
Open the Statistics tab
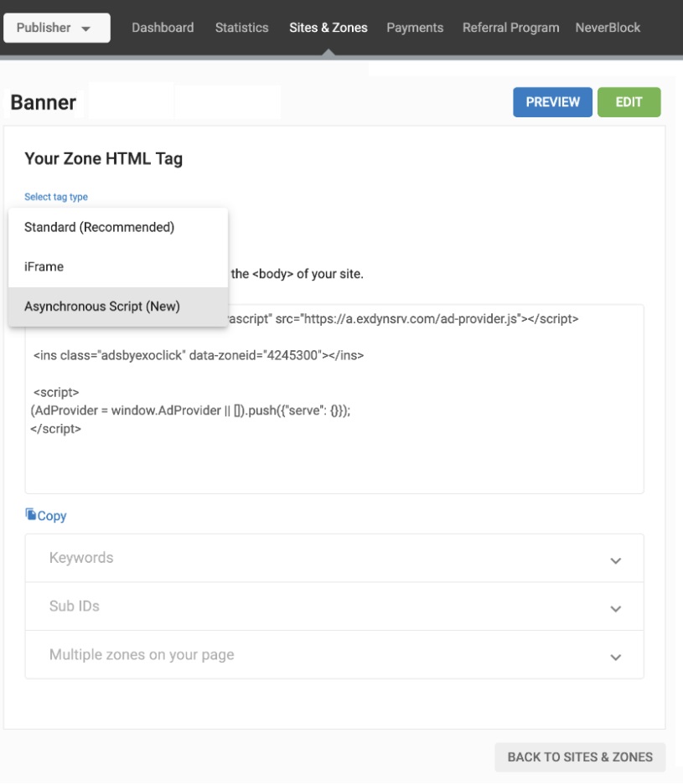(x=241, y=28)
